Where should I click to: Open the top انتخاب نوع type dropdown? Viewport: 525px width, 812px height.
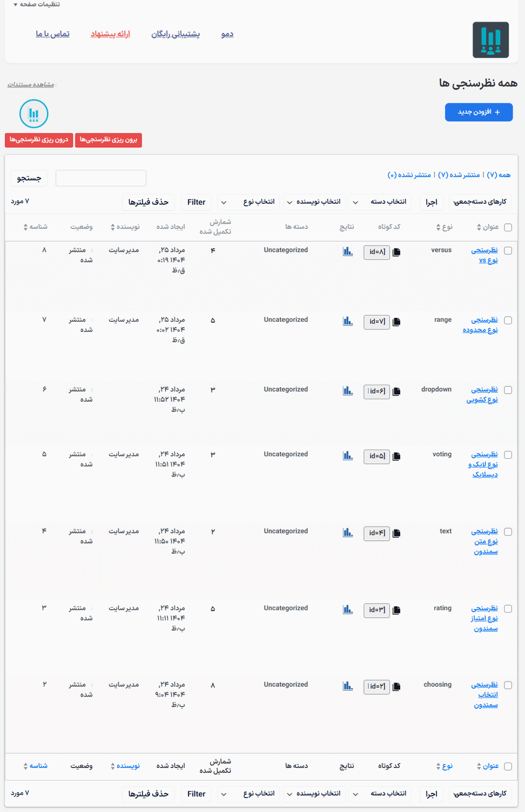(x=248, y=202)
